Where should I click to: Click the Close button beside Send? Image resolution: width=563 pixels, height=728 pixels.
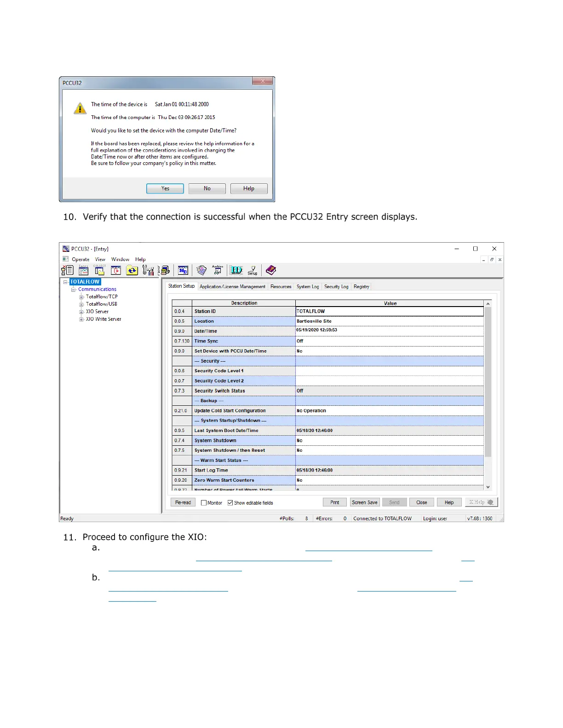(422, 502)
